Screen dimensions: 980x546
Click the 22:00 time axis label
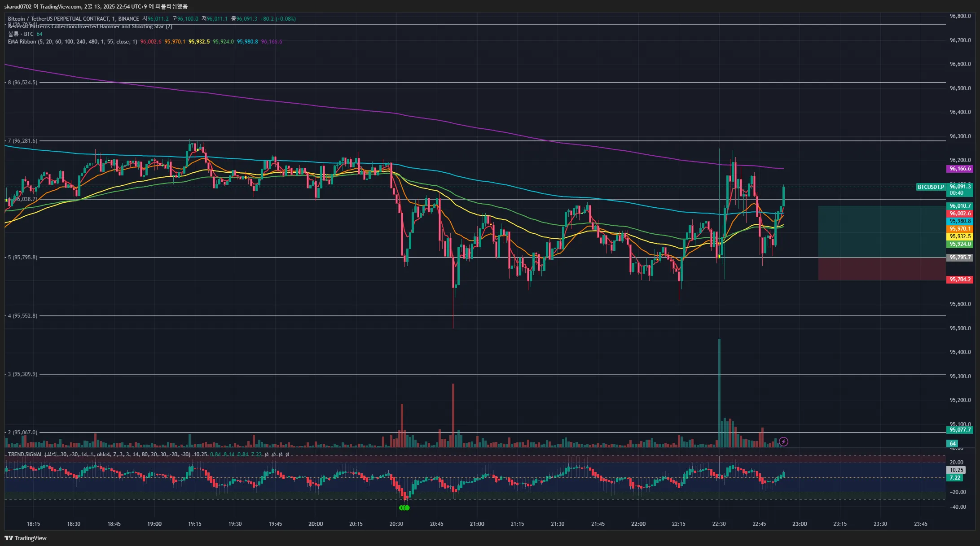click(x=638, y=524)
